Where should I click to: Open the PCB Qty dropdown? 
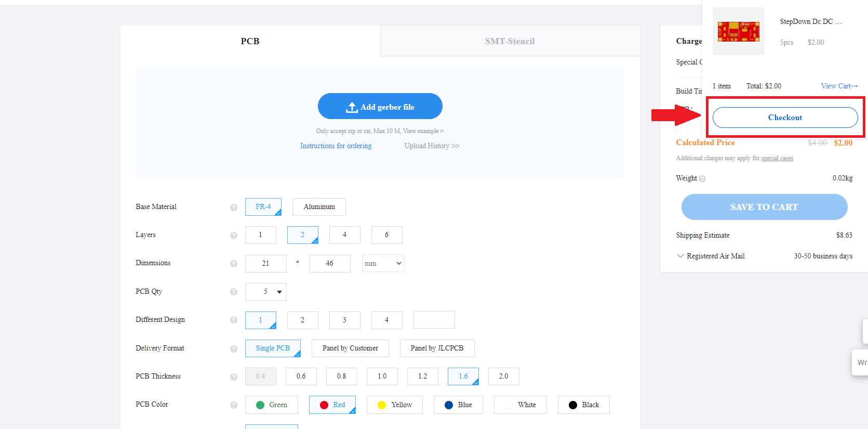click(266, 292)
